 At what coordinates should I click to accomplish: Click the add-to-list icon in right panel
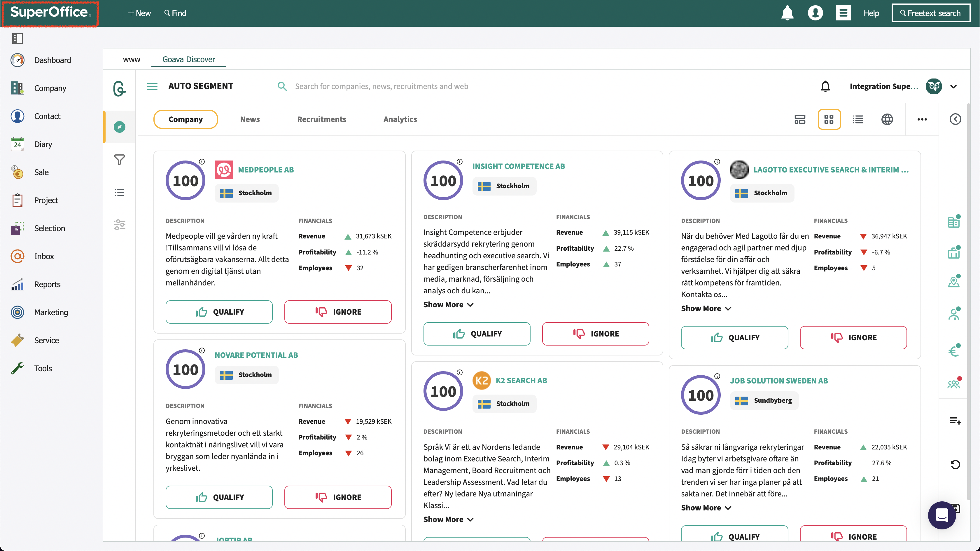pos(955,421)
